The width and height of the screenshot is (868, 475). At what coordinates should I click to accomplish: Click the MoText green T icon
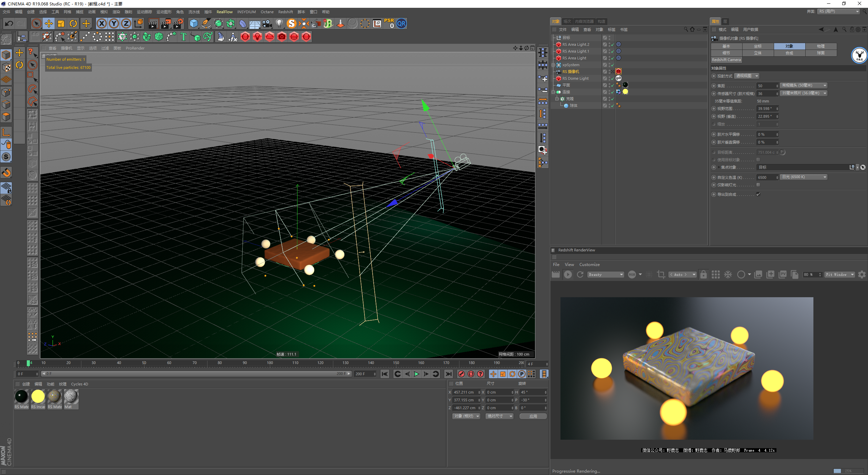[x=183, y=37]
